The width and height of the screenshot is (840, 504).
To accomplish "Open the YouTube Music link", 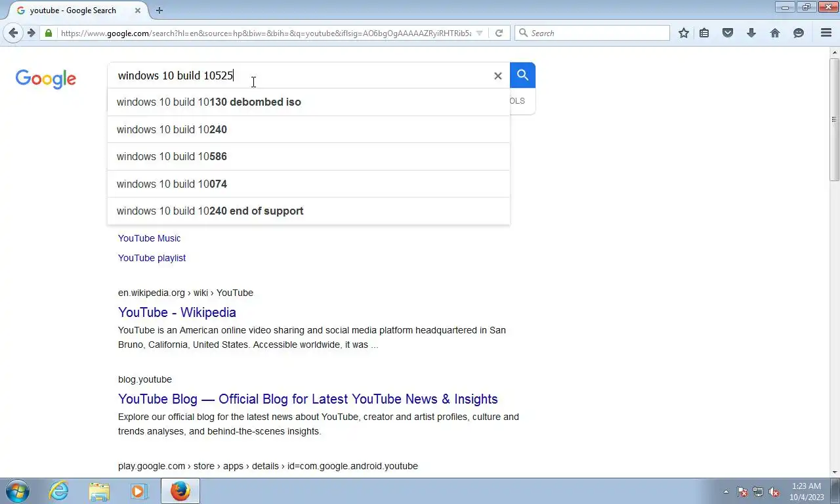I will click(149, 238).
